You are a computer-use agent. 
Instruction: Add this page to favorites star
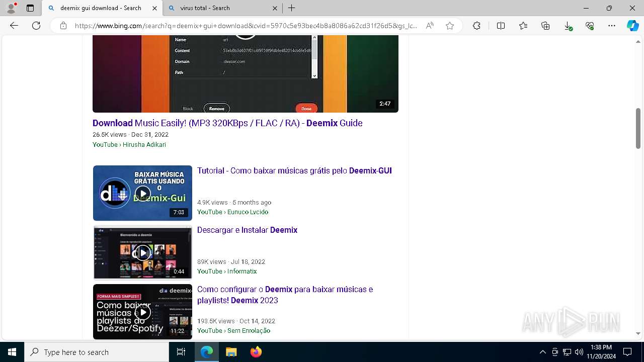(x=450, y=26)
